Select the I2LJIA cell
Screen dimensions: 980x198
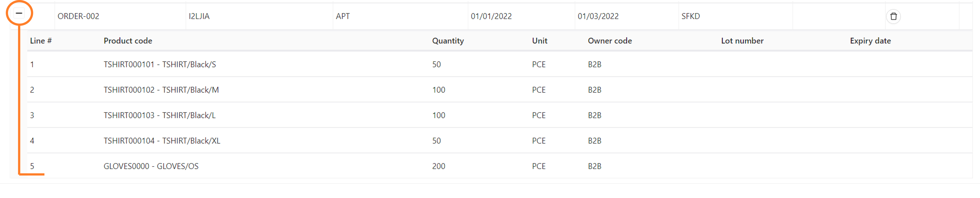point(199,16)
